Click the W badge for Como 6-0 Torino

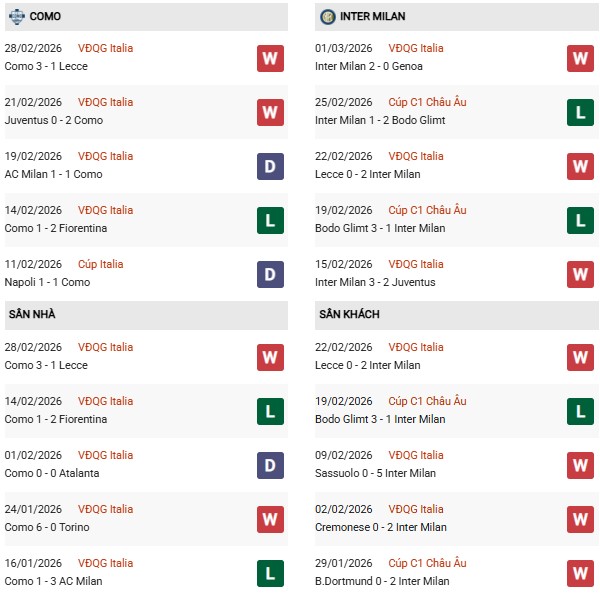coord(270,519)
